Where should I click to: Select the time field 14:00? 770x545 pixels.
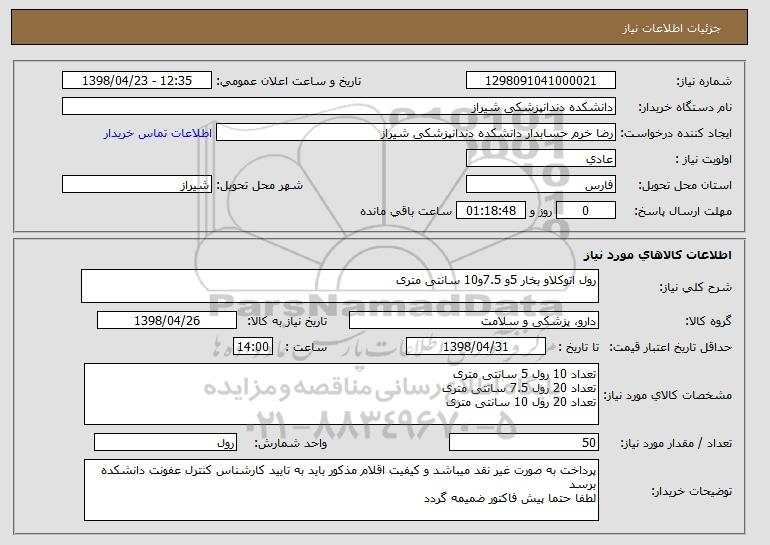click(253, 347)
